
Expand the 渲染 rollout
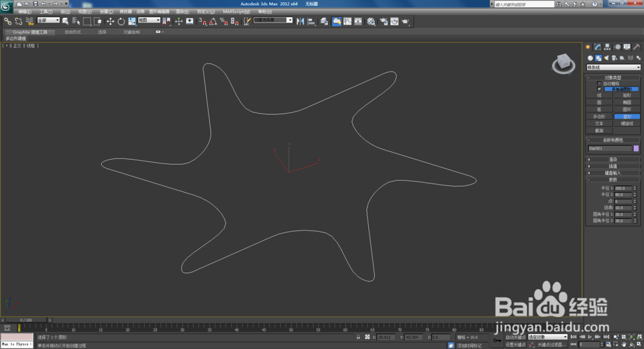click(x=613, y=159)
